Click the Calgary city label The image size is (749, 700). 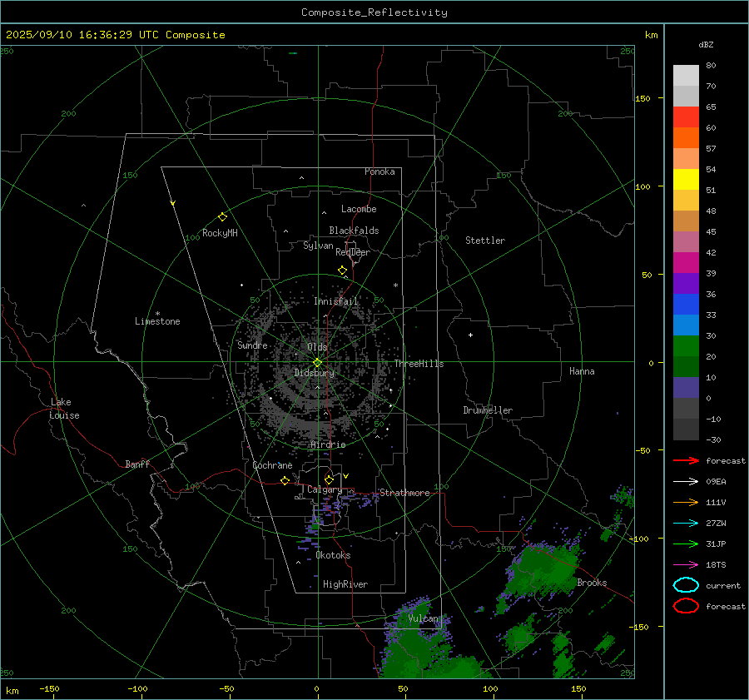(325, 489)
